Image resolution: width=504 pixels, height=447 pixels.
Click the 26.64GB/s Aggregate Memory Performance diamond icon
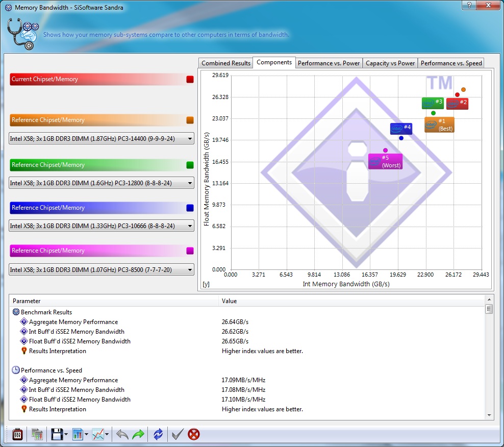point(24,321)
